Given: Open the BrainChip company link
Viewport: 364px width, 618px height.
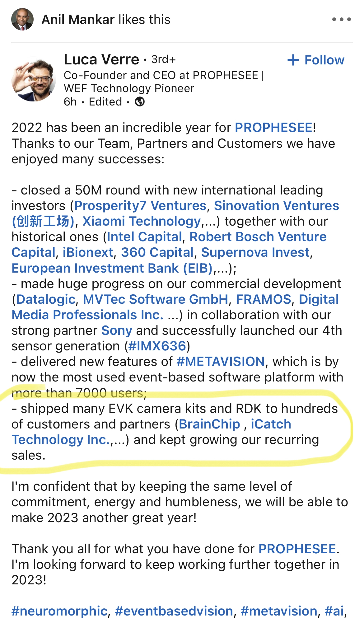Looking at the screenshot, I should (209, 424).
